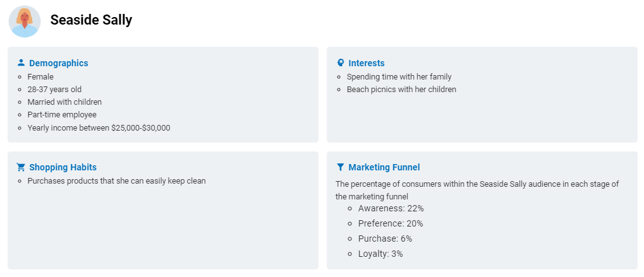Viewport: 644px width, 277px height.
Task: Select the Shopping Habits heading
Action: tap(63, 167)
